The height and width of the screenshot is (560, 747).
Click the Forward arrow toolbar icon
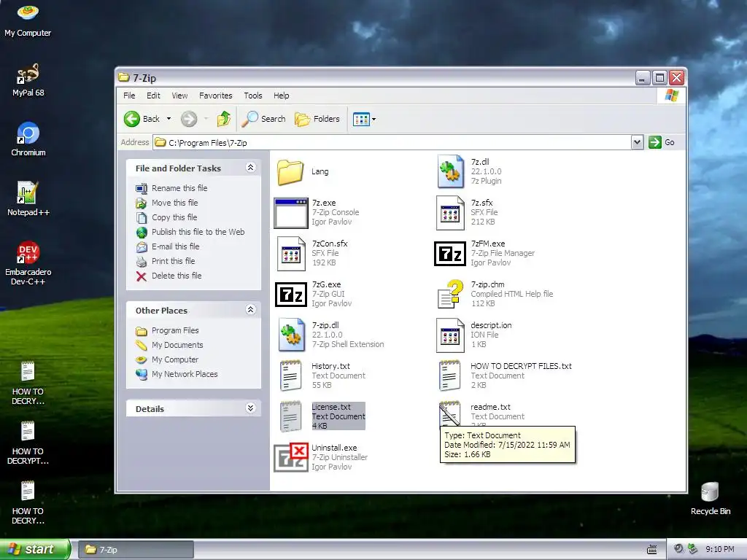[x=189, y=119]
